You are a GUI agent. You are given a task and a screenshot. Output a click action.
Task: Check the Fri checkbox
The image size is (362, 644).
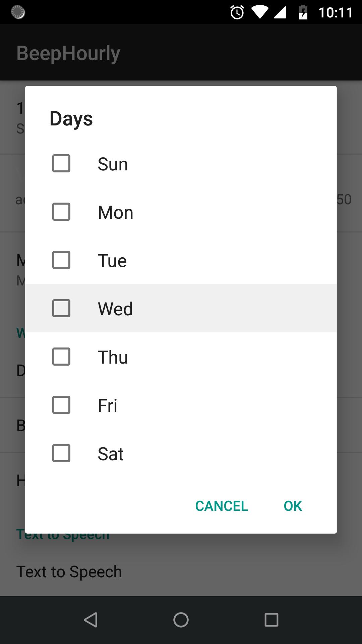(61, 405)
